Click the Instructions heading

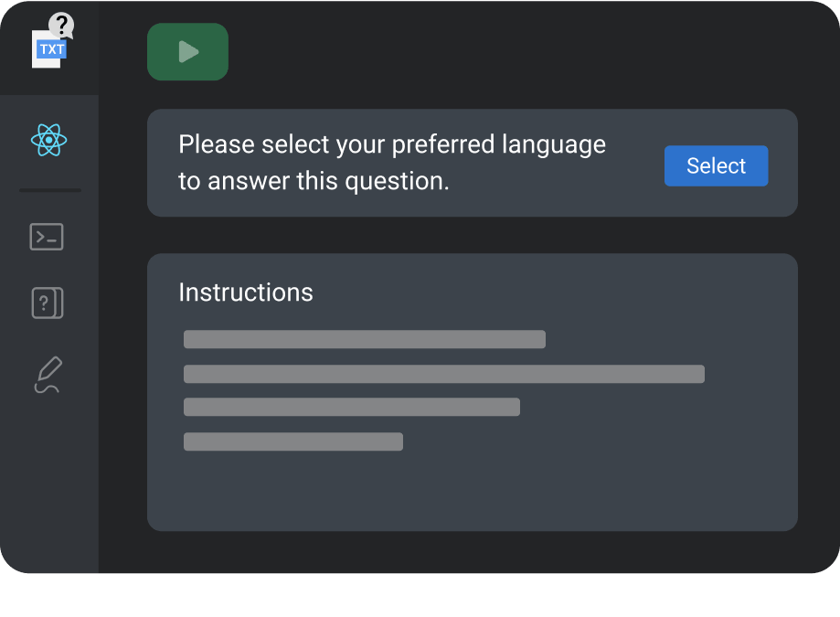click(245, 293)
